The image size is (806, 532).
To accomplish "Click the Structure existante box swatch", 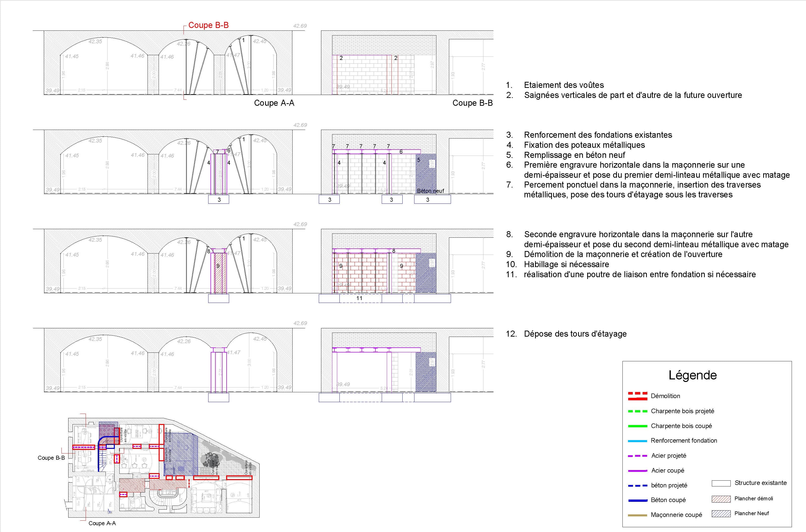I will click(721, 483).
